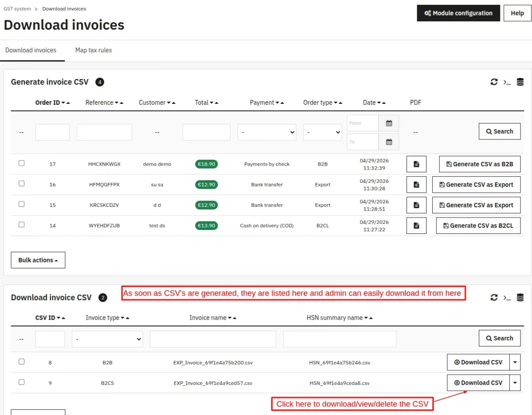Sort Invoice name column descending
This screenshot has height=415, width=532.
pos(230,318)
